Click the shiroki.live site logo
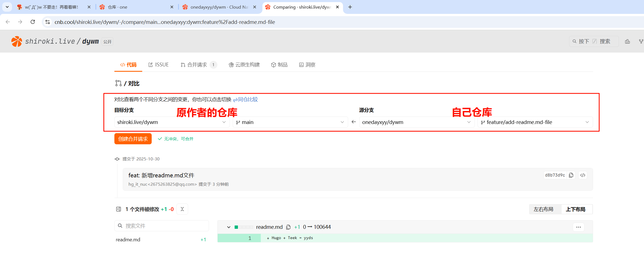 point(17,41)
